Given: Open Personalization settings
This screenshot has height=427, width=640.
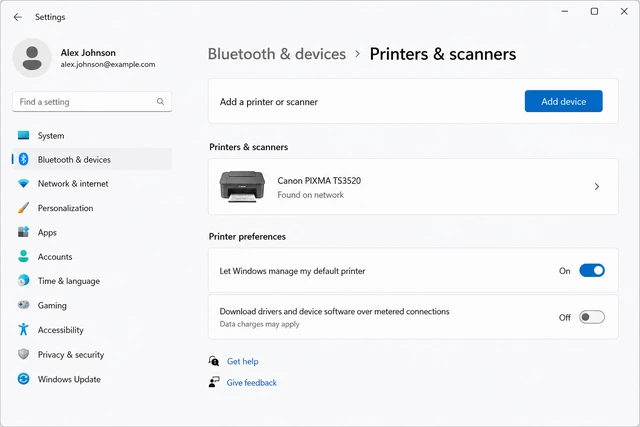Looking at the screenshot, I should tap(92, 208).
